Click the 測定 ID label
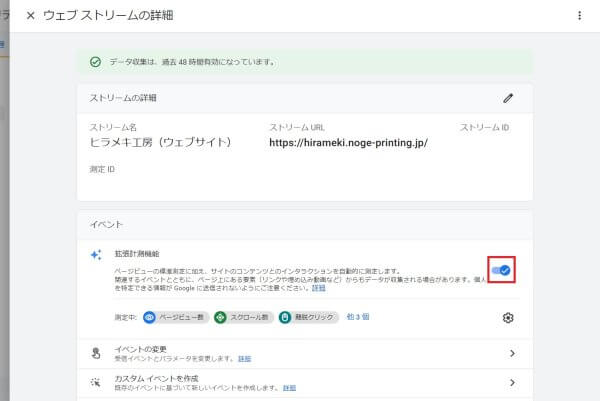Screen dimensions: 600x401 coord(102,169)
